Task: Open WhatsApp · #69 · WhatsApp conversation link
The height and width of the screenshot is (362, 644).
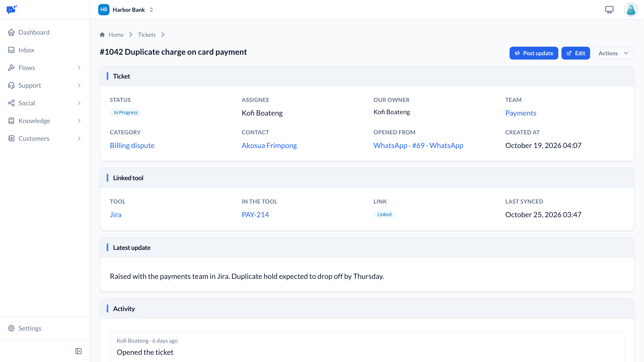Action: click(x=418, y=145)
